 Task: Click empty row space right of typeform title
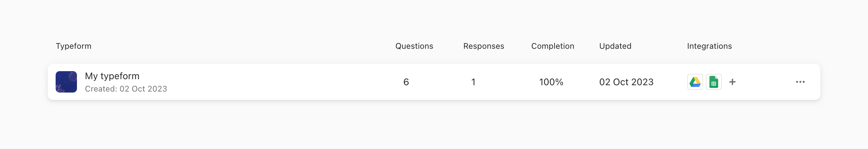(269, 82)
